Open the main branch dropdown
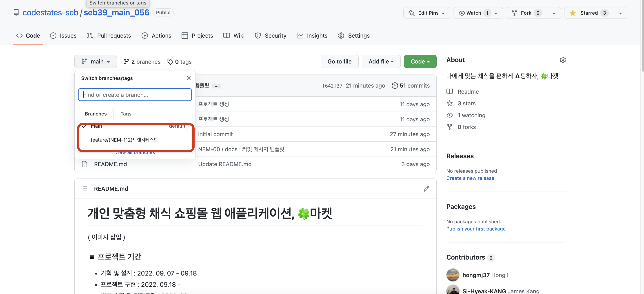The image size is (644, 294). pyautogui.click(x=95, y=62)
